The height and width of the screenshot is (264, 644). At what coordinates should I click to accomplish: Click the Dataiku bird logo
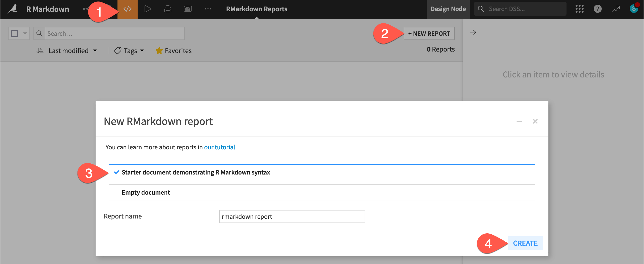point(12,9)
